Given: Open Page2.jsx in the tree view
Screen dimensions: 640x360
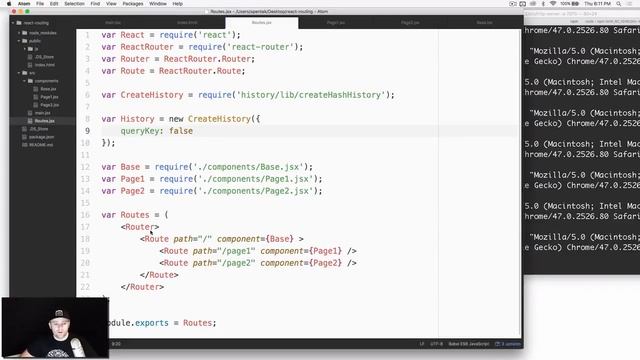Looking at the screenshot, I should [49, 105].
